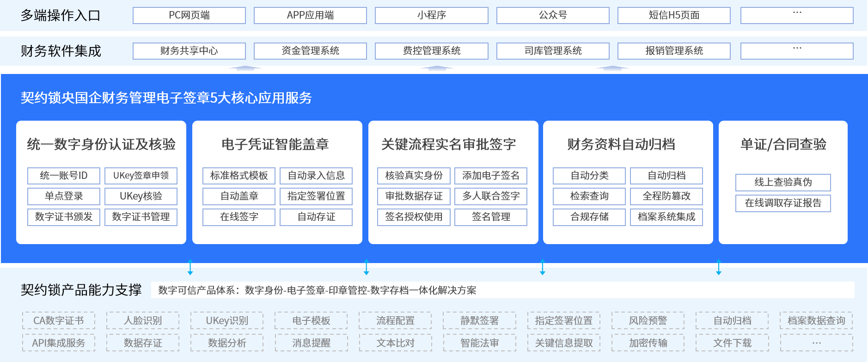This screenshot has width=868, height=362.
Task: Select the dashed 指定签署位置 capability box
Action: click(564, 320)
